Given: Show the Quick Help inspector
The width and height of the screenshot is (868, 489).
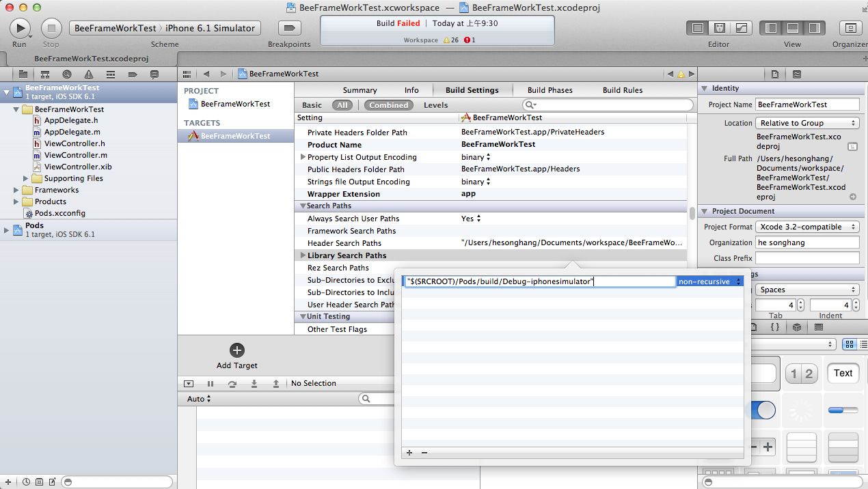Looking at the screenshot, I should tap(796, 74).
